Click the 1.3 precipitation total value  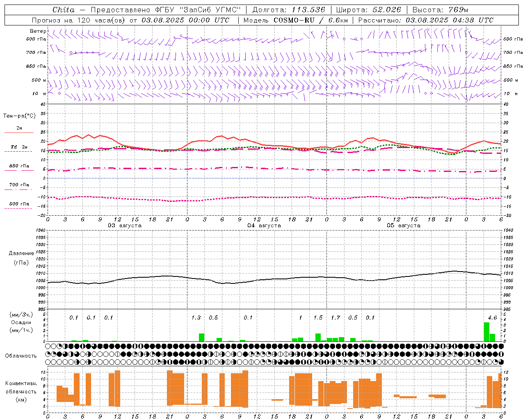(196, 318)
